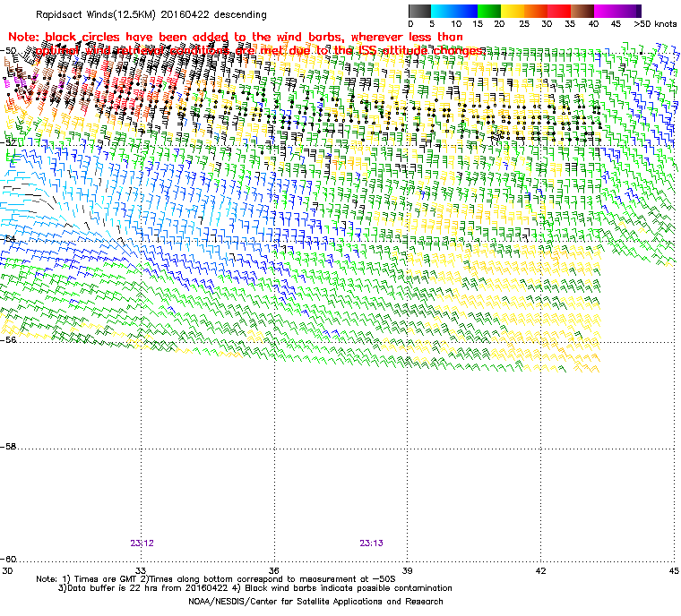Screen dimensions: 681x616
Task: Click the yellow 20-25 knots legend swatch
Action: [x=513, y=11]
